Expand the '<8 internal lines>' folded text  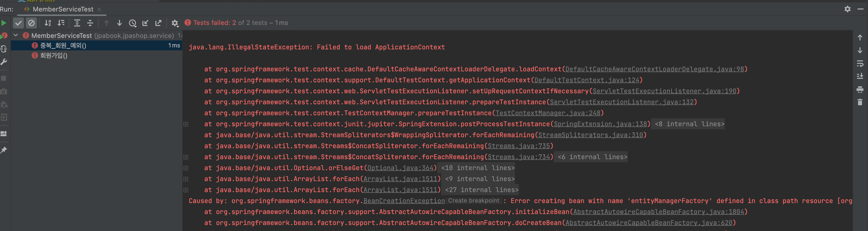pyautogui.click(x=689, y=124)
